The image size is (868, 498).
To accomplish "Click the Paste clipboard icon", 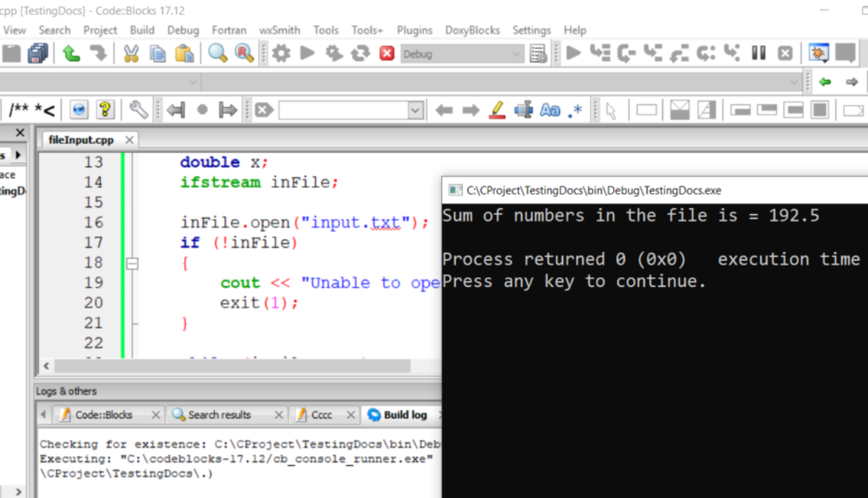I will tap(184, 54).
